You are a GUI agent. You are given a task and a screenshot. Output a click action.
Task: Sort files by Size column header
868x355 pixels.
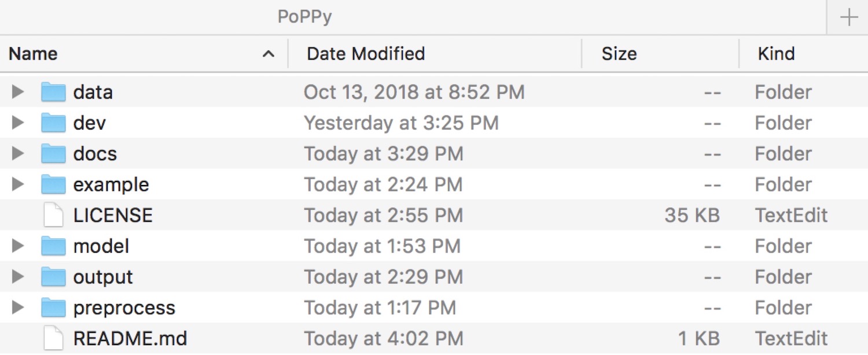point(619,54)
